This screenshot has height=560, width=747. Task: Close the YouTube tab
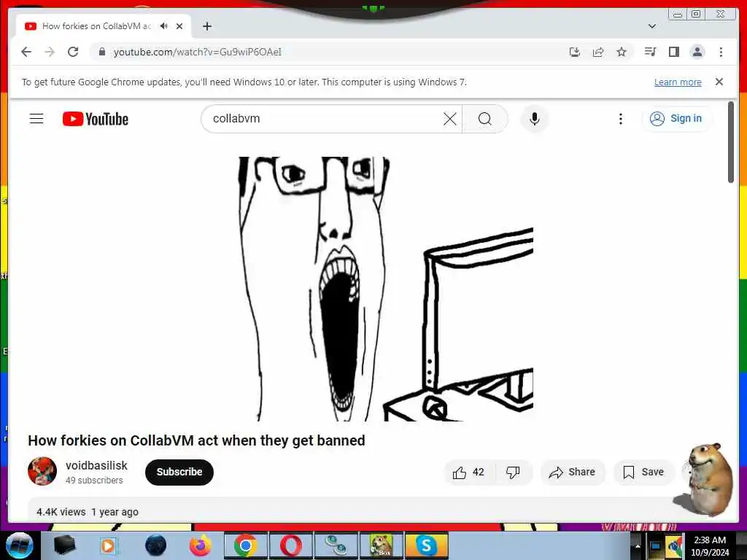tap(179, 26)
